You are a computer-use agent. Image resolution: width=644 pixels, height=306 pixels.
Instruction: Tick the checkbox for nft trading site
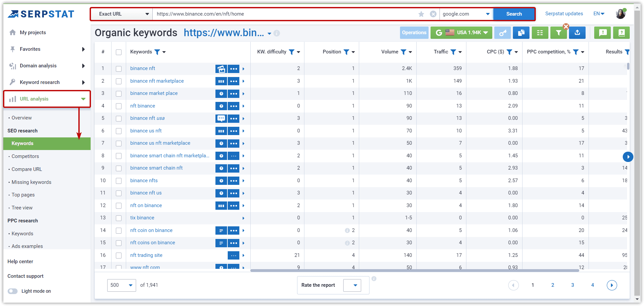119,256
